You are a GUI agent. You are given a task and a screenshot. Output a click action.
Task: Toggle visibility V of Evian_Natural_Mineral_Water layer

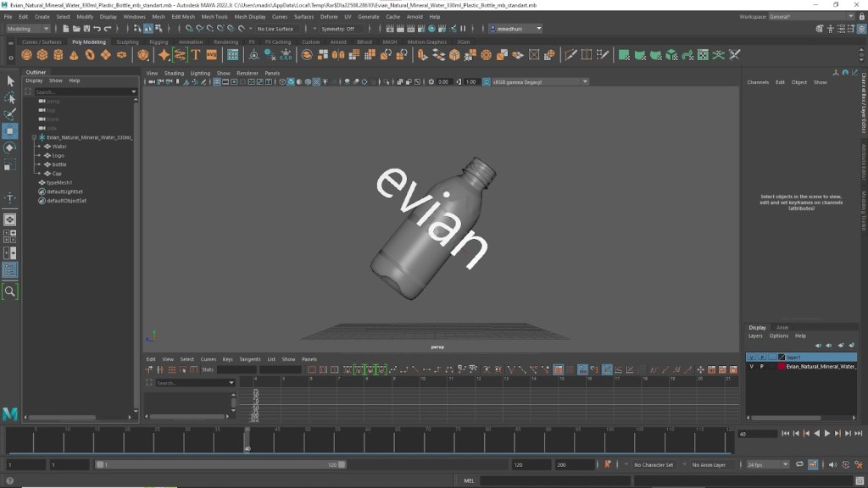click(x=751, y=367)
